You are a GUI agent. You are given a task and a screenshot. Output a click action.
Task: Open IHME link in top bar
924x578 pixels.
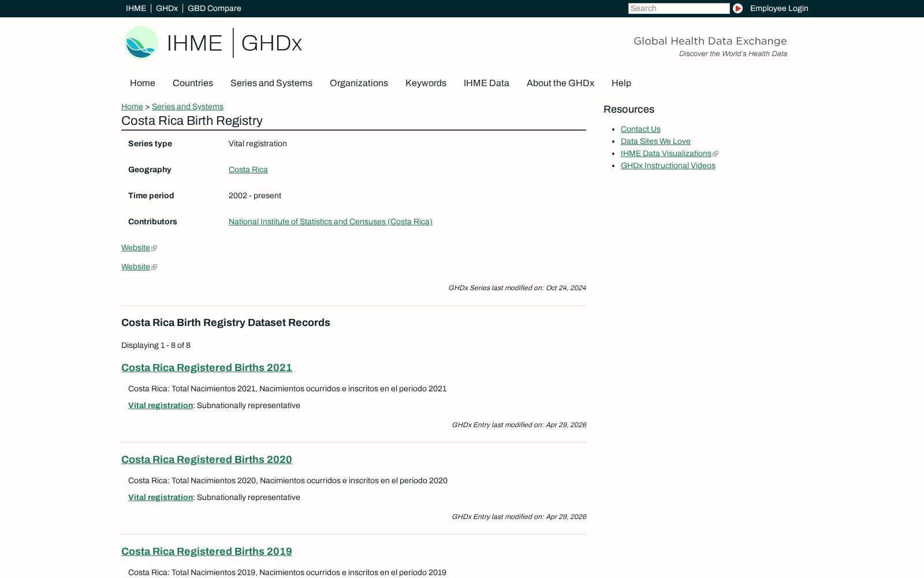click(136, 8)
